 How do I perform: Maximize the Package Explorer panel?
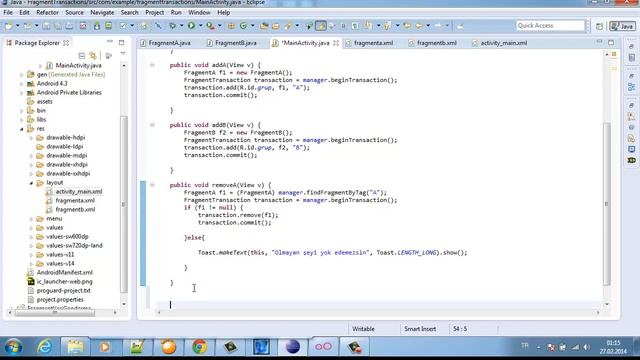121,42
